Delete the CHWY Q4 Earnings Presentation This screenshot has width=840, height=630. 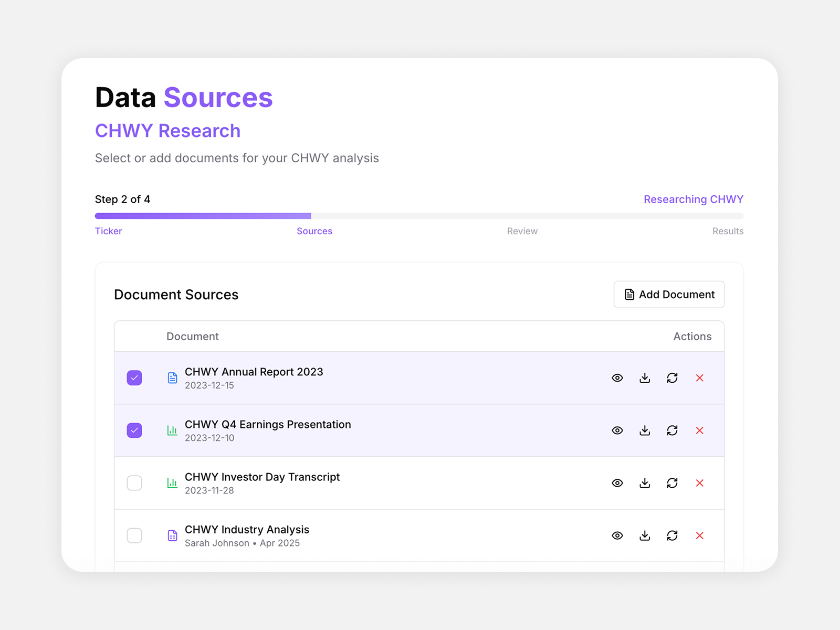point(699,430)
